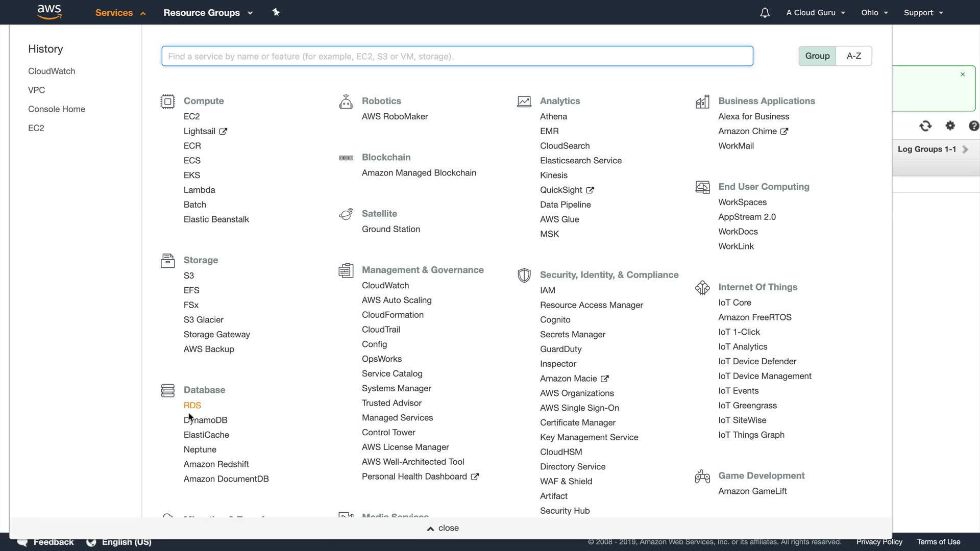Open the notifications bell
980x551 pixels.
coord(765,13)
